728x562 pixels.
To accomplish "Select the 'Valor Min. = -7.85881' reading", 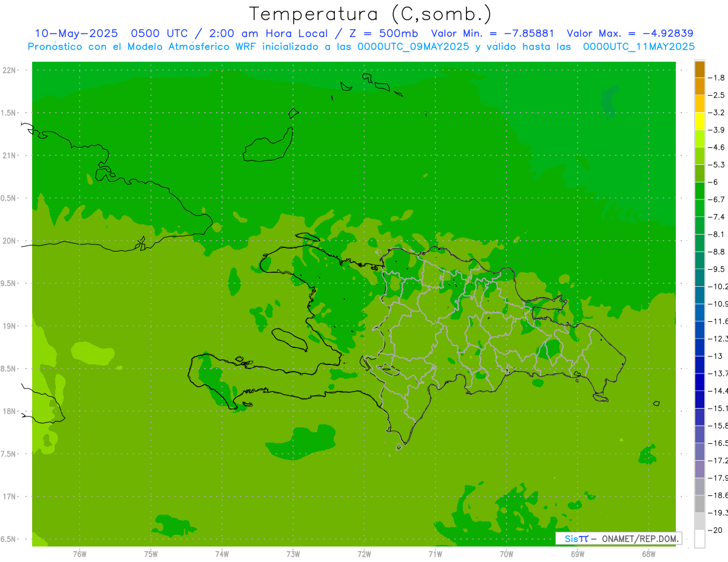I will tap(493, 33).
